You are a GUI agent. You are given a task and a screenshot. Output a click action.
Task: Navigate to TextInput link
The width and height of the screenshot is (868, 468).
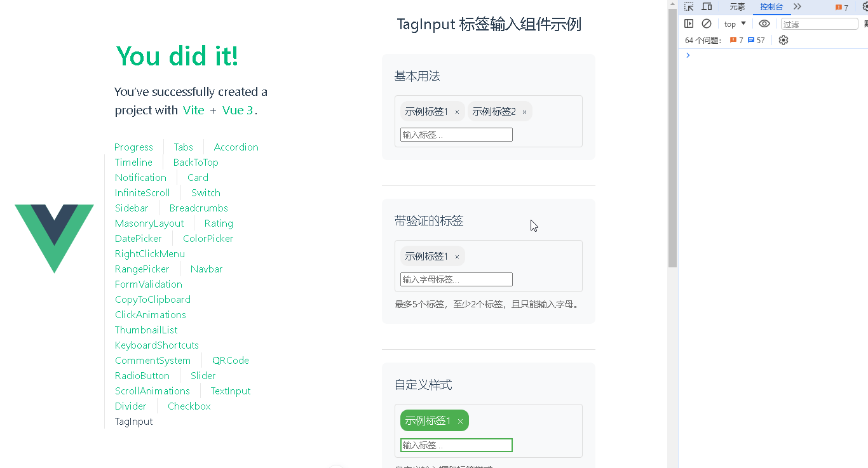[231, 391]
